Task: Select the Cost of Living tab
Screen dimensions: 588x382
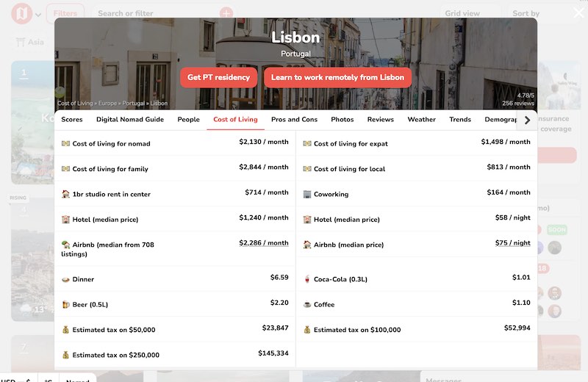Action: pyautogui.click(x=235, y=120)
